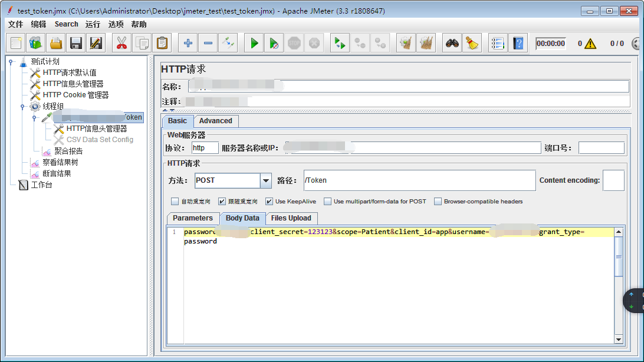Switch to the Advanced tab
The width and height of the screenshot is (644, 362).
(216, 121)
